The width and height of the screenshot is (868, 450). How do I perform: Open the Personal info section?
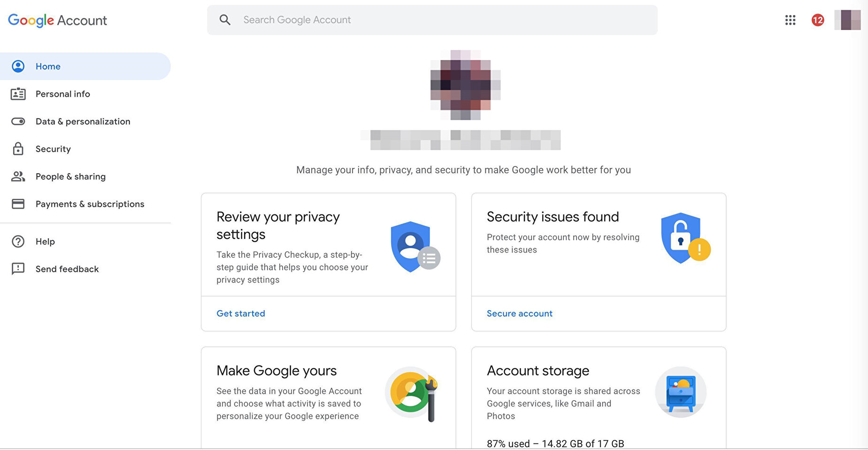point(62,94)
